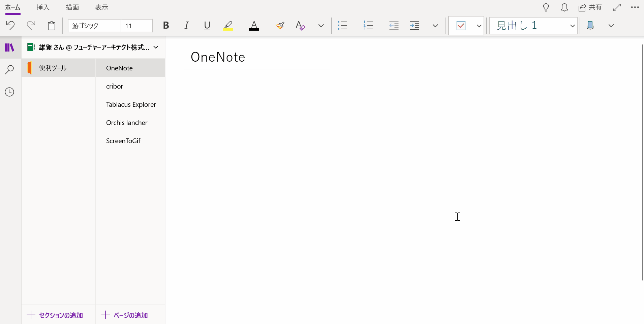This screenshot has width=644, height=324.
Task: Click the vertical page scrollbar
Action: (x=642, y=162)
